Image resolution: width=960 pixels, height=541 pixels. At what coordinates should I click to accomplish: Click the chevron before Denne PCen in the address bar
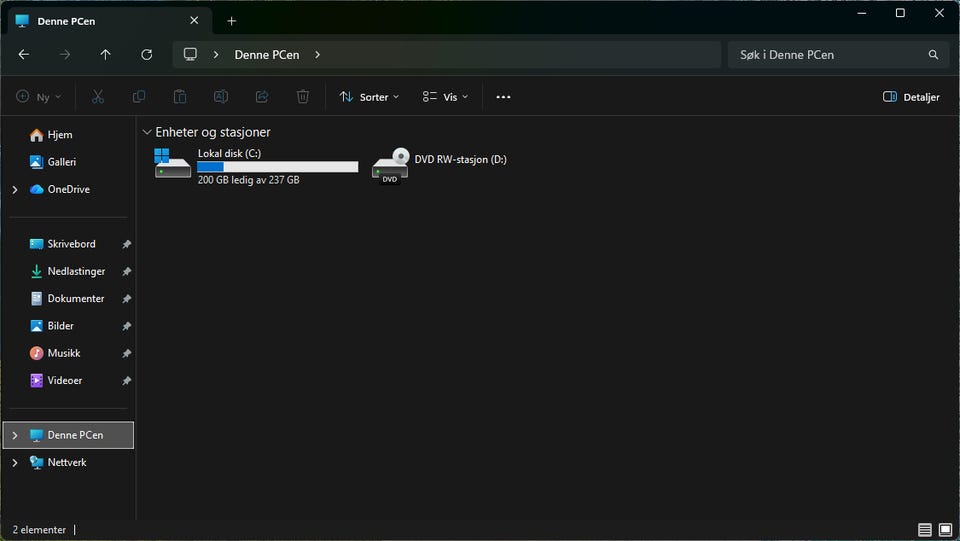point(216,54)
